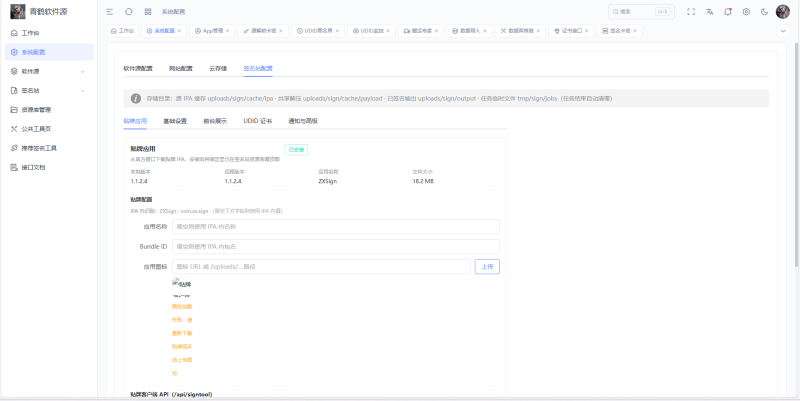The image size is (800, 401).
Task: Open the 通知与高级 sub-tab
Action: click(303, 121)
